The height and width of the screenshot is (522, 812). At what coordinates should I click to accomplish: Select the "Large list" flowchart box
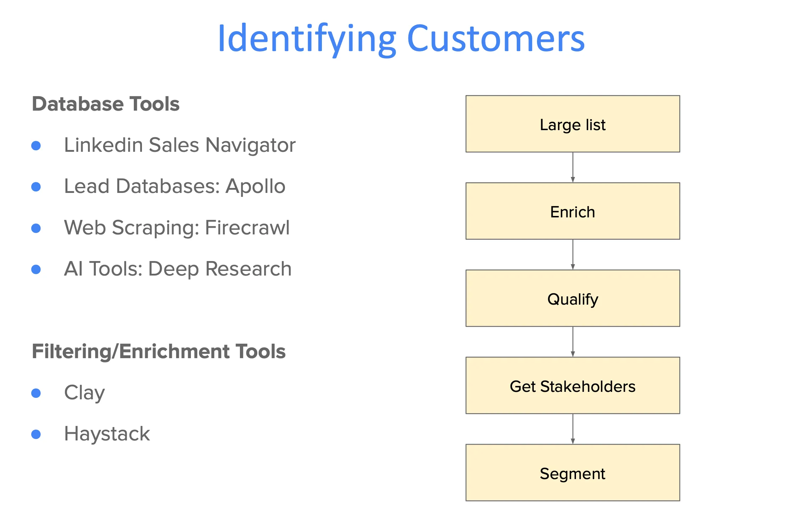click(572, 124)
